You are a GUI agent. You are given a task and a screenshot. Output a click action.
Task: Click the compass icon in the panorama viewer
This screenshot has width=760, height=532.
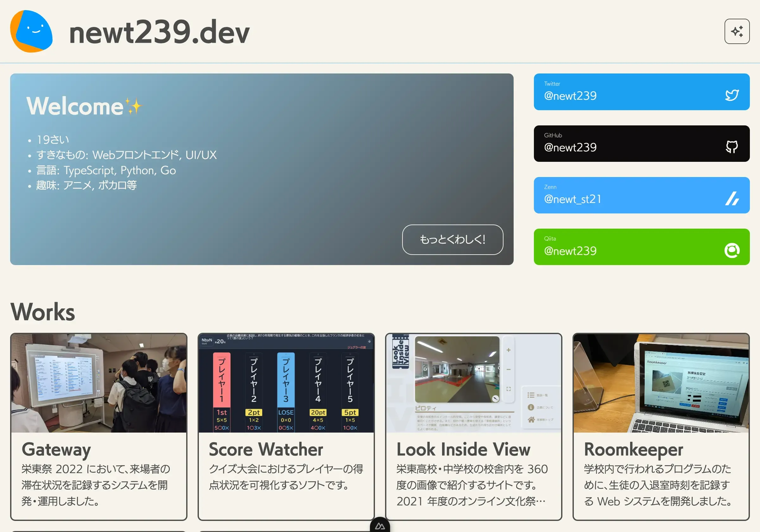point(495,399)
